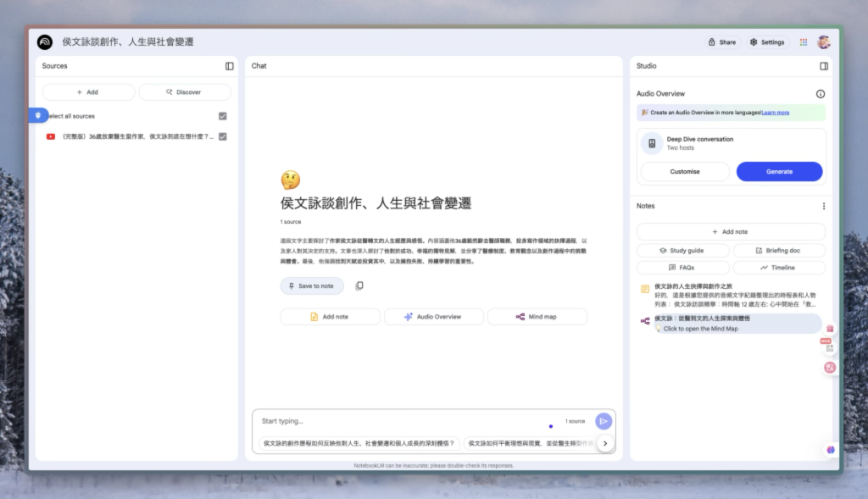Collapse the Studio panel
The width and height of the screenshot is (868, 499).
pyautogui.click(x=824, y=66)
